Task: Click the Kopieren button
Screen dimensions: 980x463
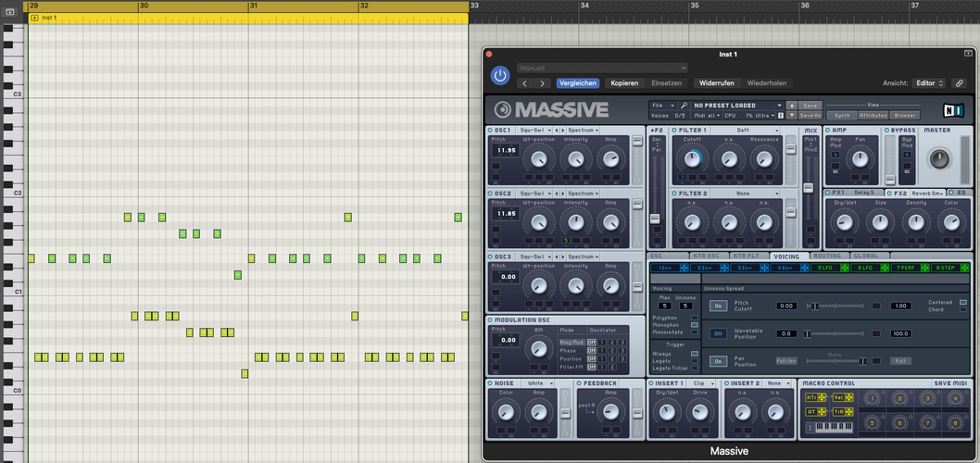Action: 623,83
